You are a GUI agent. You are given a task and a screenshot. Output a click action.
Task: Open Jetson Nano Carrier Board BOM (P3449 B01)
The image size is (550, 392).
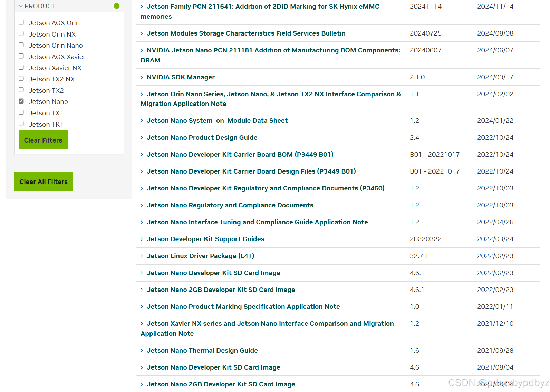[240, 154]
